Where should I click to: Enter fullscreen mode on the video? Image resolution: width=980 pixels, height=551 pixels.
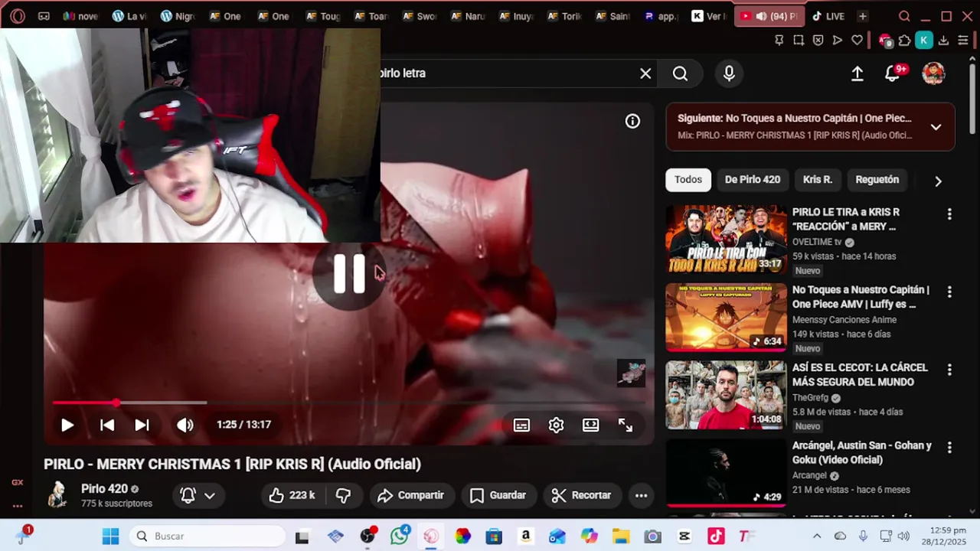[x=626, y=425]
